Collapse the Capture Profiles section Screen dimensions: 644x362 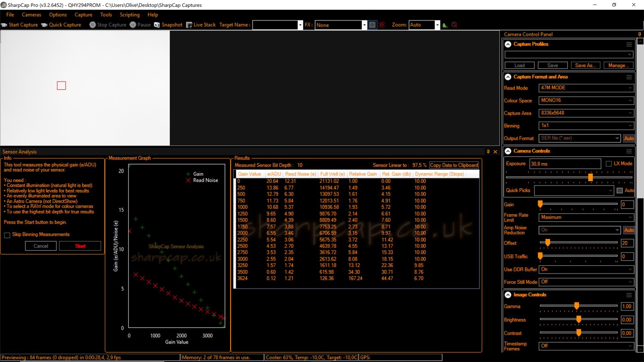pyautogui.click(x=508, y=44)
